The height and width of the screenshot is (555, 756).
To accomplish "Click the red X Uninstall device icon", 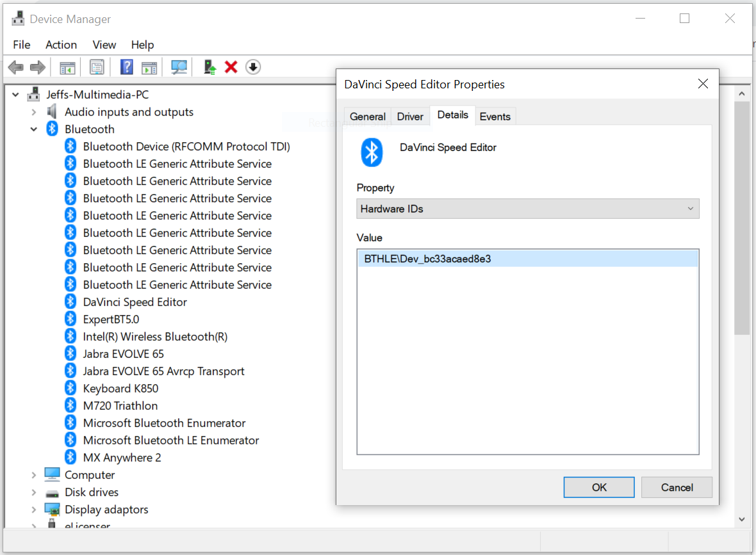I will pos(231,67).
